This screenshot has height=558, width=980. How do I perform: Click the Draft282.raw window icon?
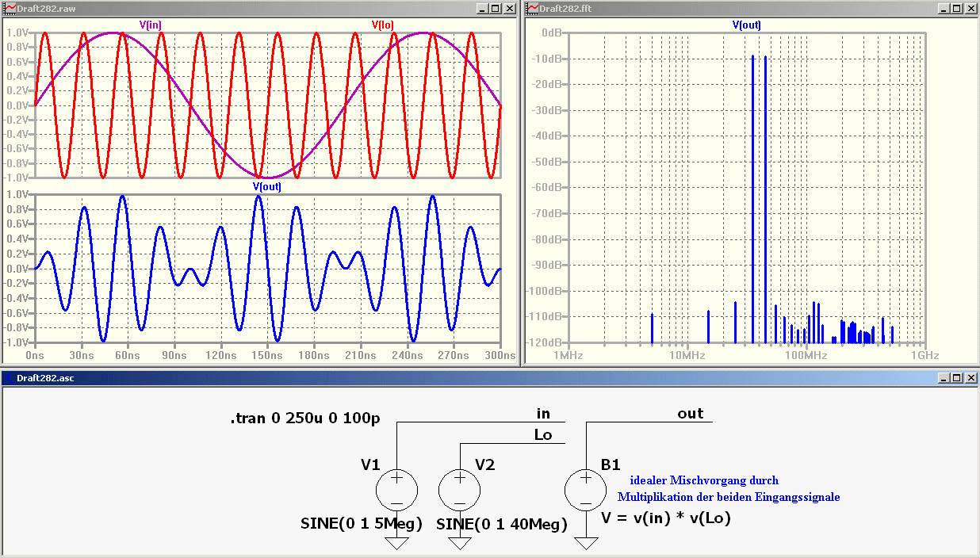(10, 8)
